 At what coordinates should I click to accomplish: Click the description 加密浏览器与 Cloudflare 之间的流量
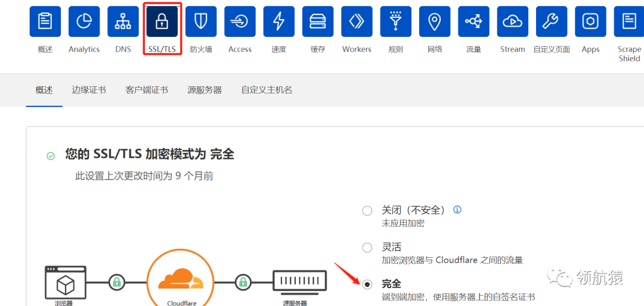[452, 260]
